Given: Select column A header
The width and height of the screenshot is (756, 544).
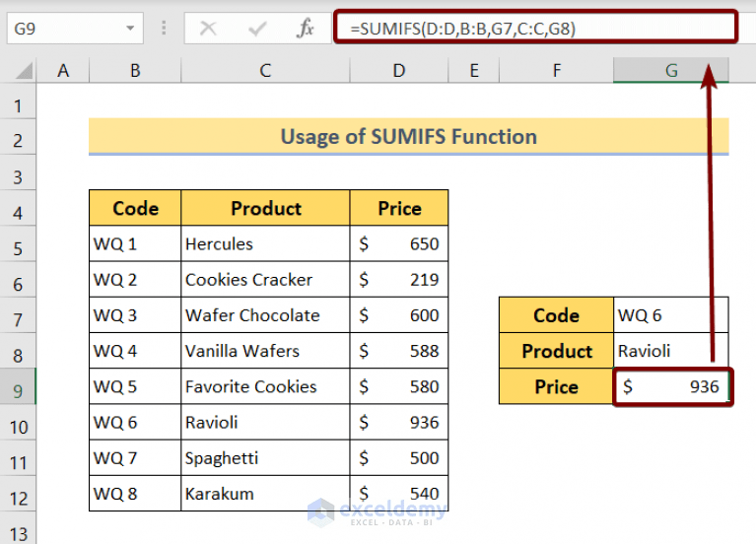Looking at the screenshot, I should tap(63, 70).
